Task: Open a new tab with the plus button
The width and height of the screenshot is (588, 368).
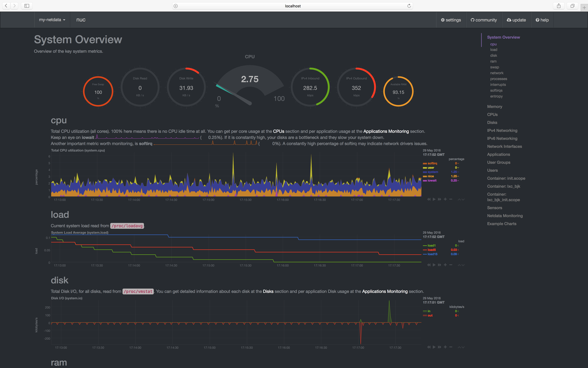Action: pyautogui.click(x=584, y=8)
